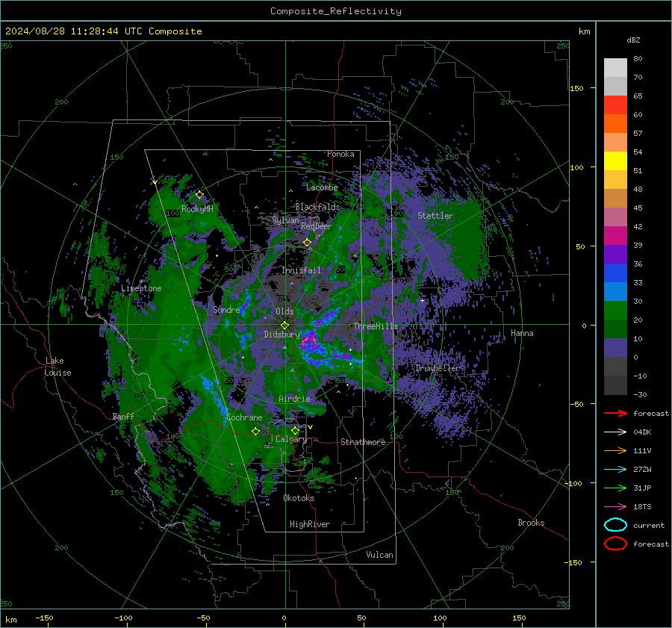Click the 60 dBZ orange swatch
Image resolution: width=672 pixels, height=628 pixels.
coord(615,123)
